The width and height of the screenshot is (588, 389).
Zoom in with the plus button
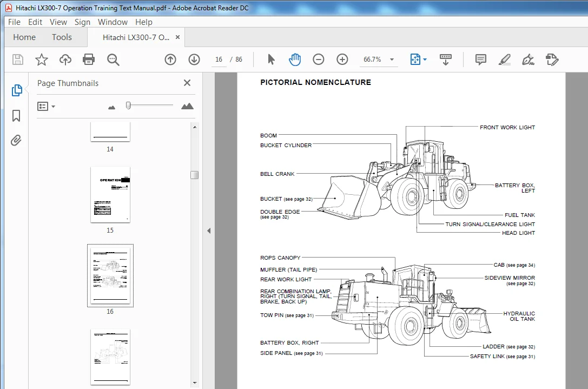[342, 60]
